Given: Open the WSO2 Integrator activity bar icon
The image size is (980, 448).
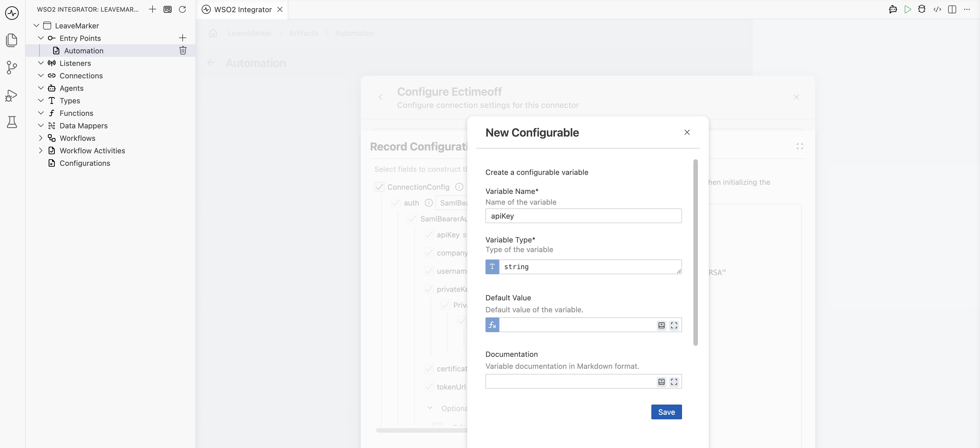Looking at the screenshot, I should (12, 13).
